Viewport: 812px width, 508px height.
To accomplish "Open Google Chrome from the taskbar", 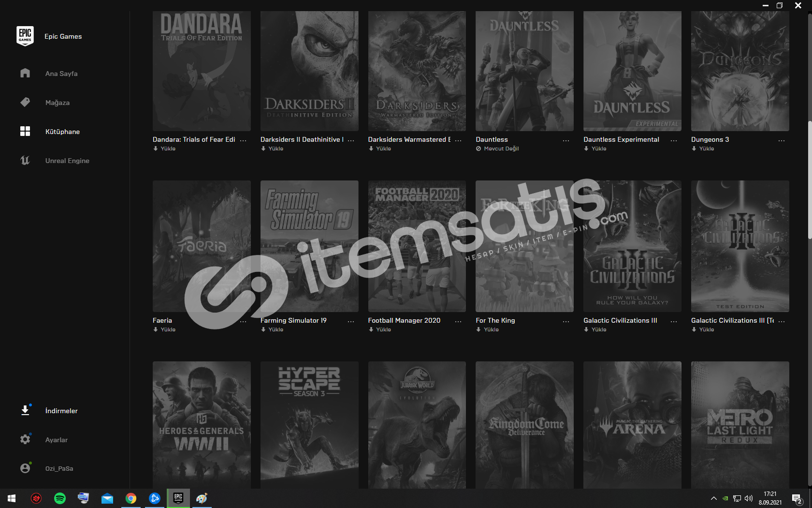I will 131,498.
